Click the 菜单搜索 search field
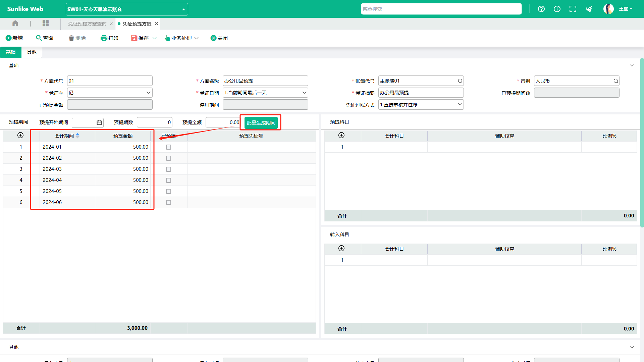This screenshot has width=644, height=362. (441, 9)
